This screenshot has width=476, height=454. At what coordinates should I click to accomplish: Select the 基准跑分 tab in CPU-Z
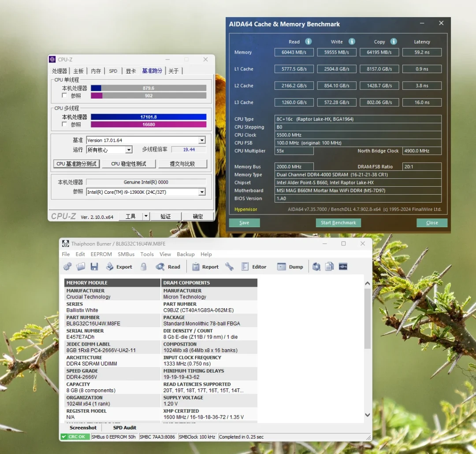152,70
